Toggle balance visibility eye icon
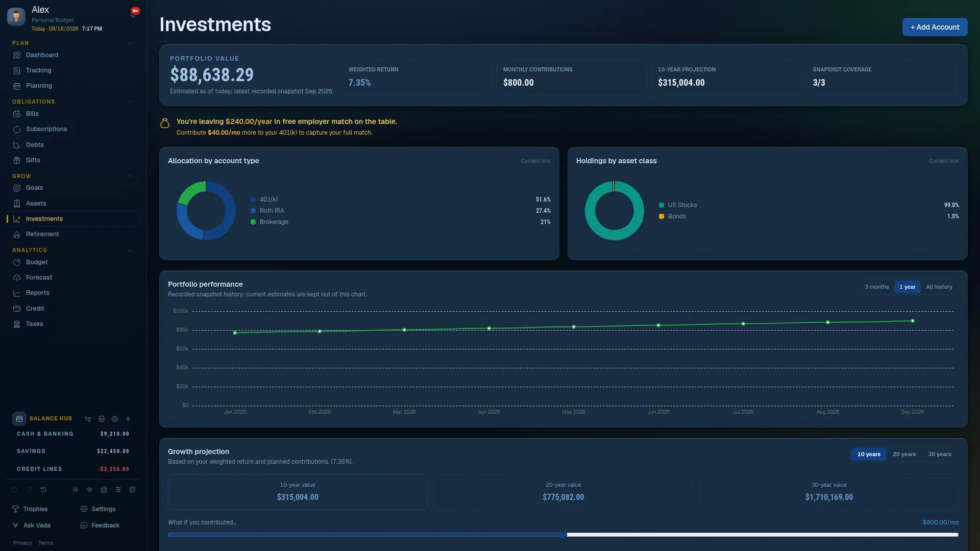This screenshot has height=551, width=980. 89,490
